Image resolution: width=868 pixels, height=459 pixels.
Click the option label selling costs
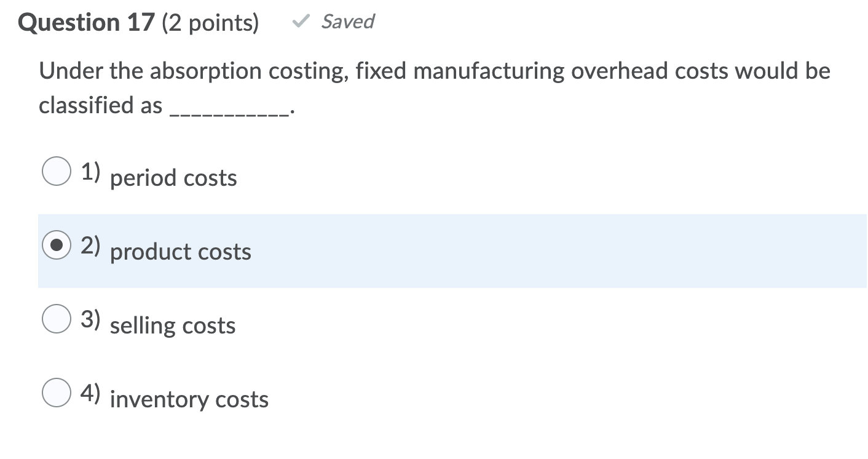pyautogui.click(x=172, y=325)
